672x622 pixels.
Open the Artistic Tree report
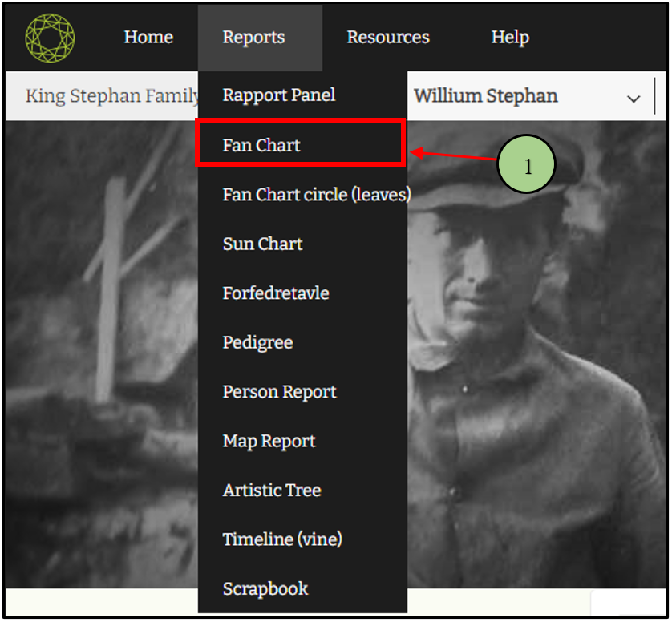pyautogui.click(x=271, y=491)
